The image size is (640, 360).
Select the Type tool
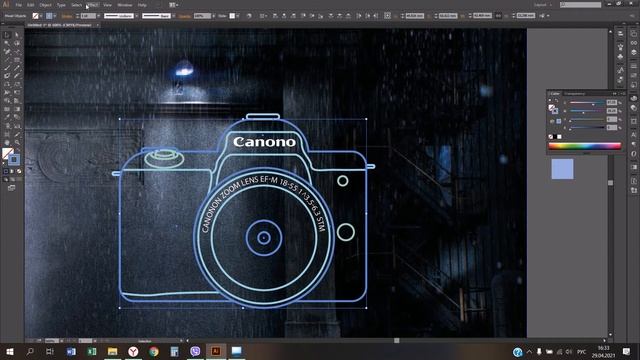[x=17, y=51]
